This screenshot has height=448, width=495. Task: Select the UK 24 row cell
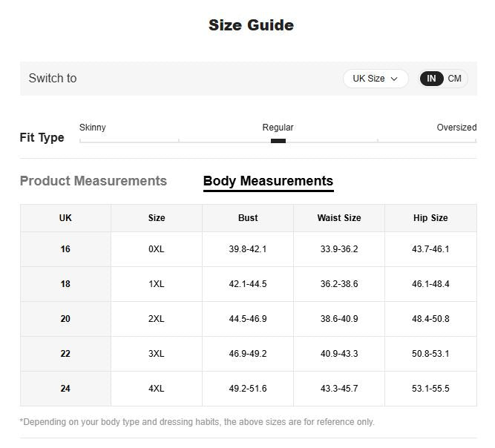pos(65,389)
